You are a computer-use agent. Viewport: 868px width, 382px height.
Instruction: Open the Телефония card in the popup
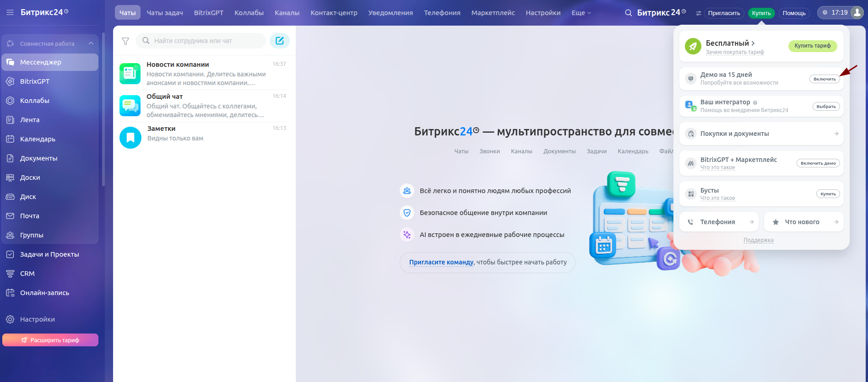point(719,222)
